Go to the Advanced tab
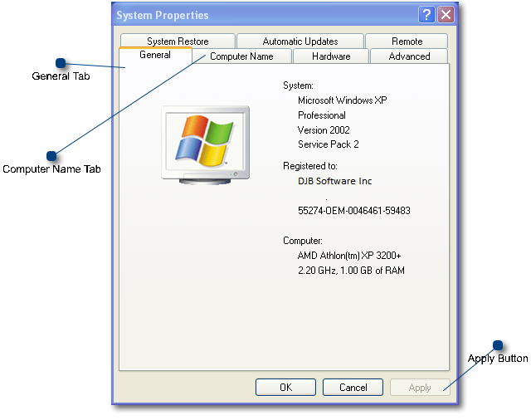This screenshot has width=531, height=420. pos(409,56)
